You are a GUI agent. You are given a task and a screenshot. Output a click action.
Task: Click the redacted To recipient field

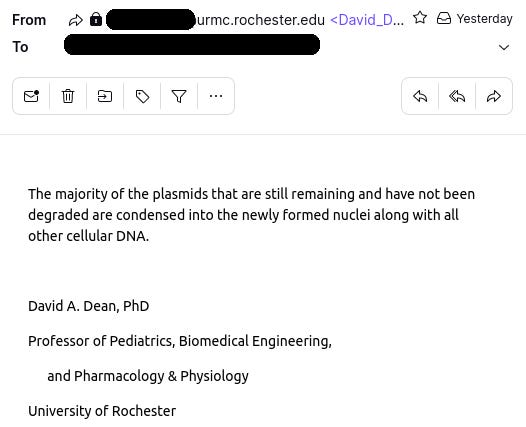click(x=192, y=45)
